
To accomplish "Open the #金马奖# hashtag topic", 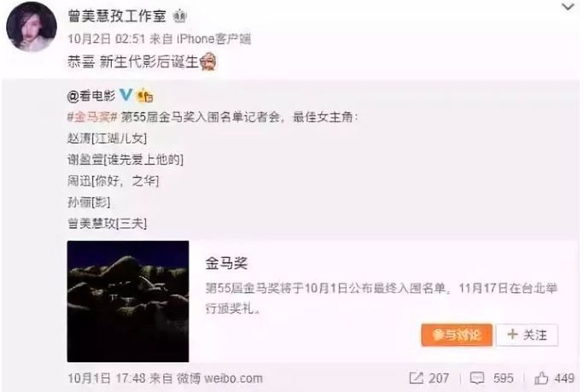I will [x=93, y=117].
